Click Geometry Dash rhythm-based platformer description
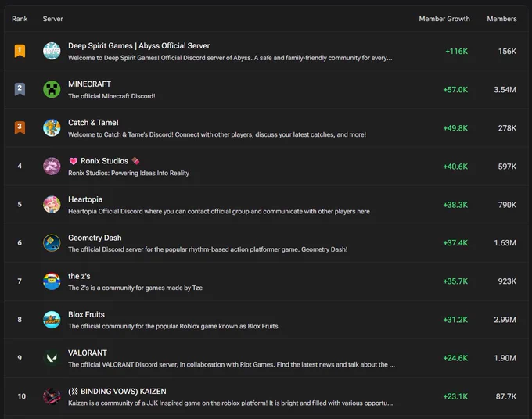The width and height of the screenshot is (532, 419). tap(207, 249)
